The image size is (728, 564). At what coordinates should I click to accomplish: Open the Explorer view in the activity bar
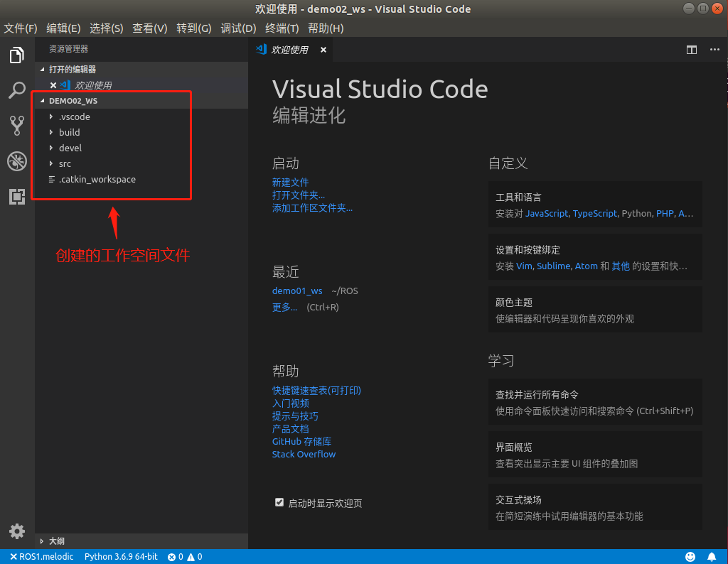(16, 55)
